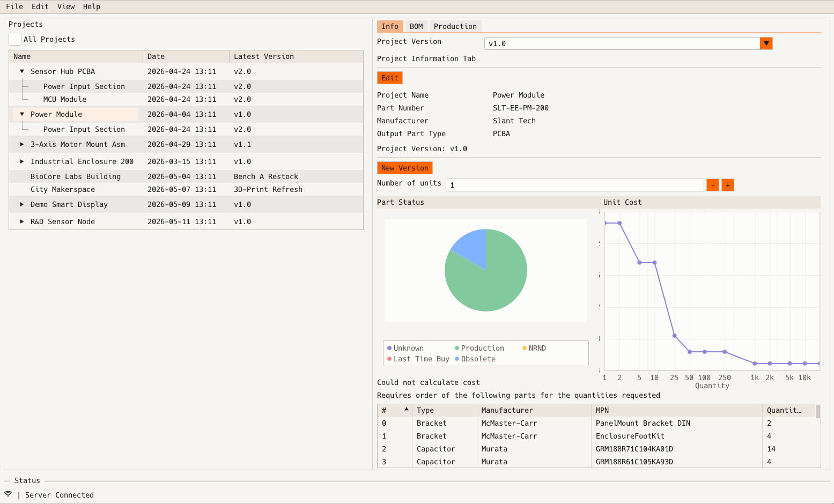The height and width of the screenshot is (504, 834).
Task: Click the Number of units input field
Action: (575, 185)
